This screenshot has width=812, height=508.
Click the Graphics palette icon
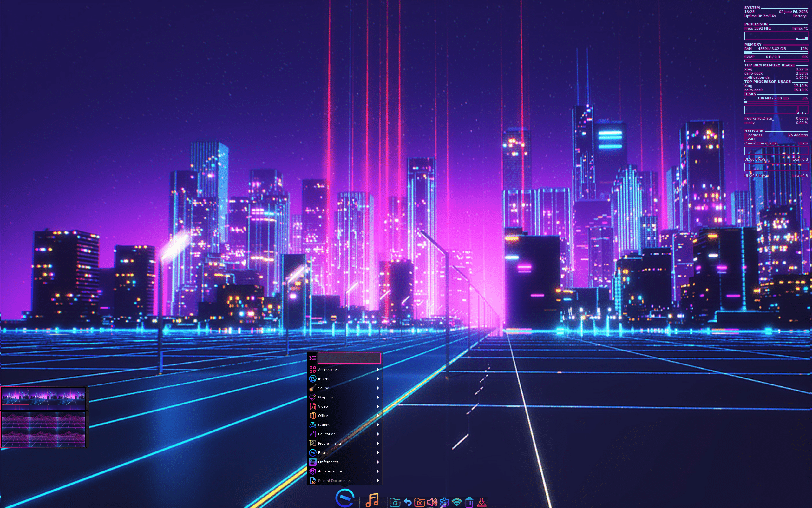(313, 397)
